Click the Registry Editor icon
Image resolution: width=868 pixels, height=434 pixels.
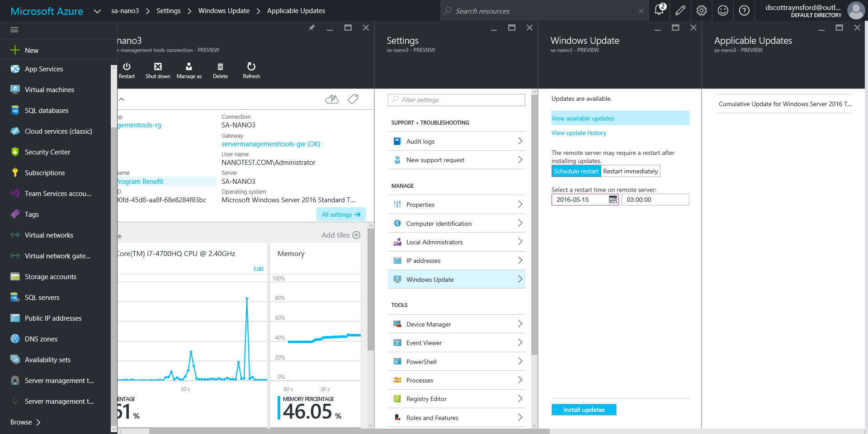[x=397, y=399]
